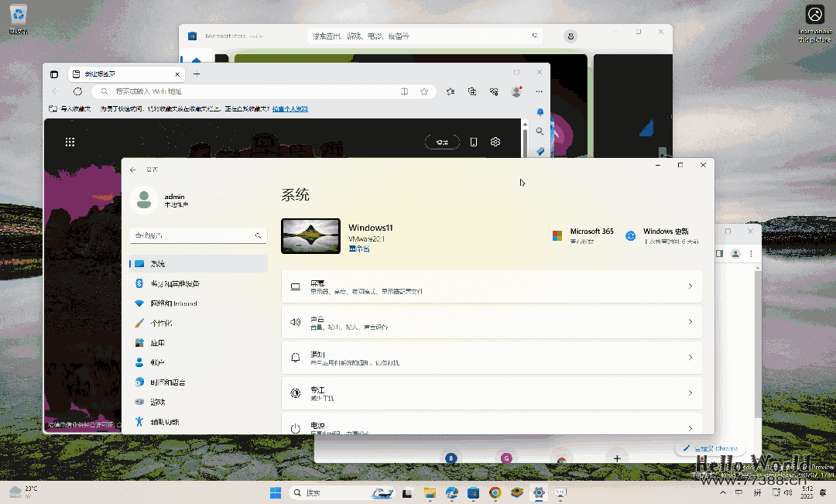Open 时间和语言 settings
This screenshot has height=504, width=836.
(x=197, y=382)
